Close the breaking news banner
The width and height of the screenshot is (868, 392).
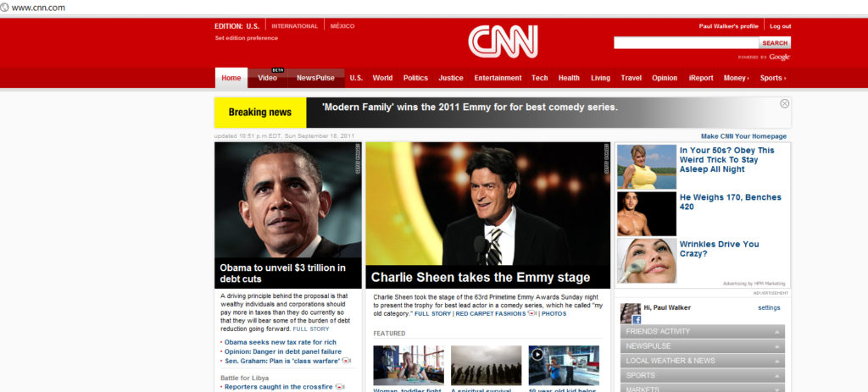[x=784, y=103]
